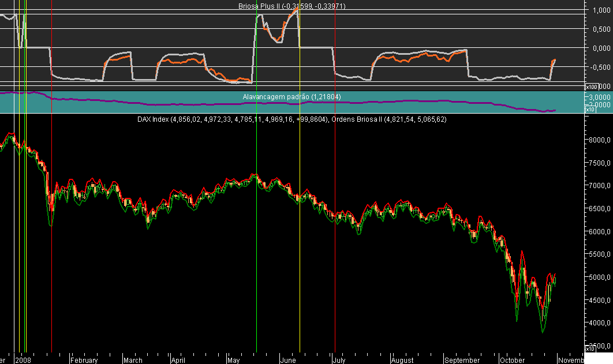Click the x10 scale box in Alavancagem panel
This screenshot has height=364, width=613.
point(590,110)
